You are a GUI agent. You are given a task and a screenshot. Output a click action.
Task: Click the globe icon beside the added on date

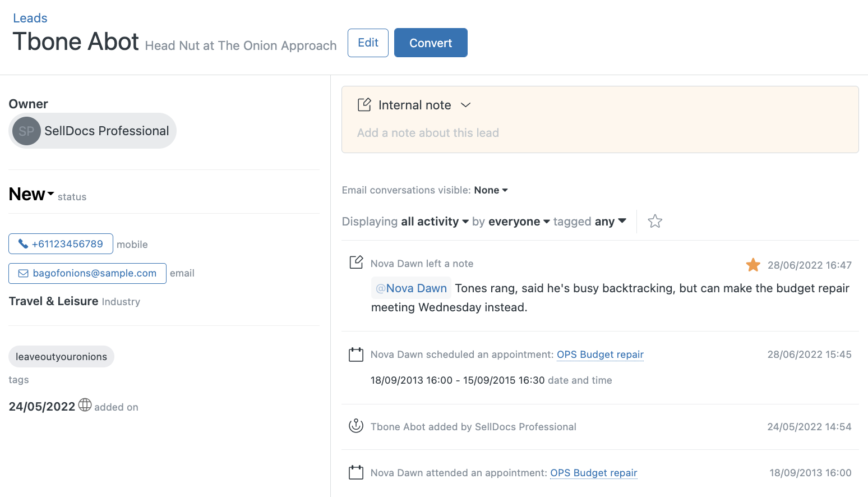pyautogui.click(x=85, y=405)
